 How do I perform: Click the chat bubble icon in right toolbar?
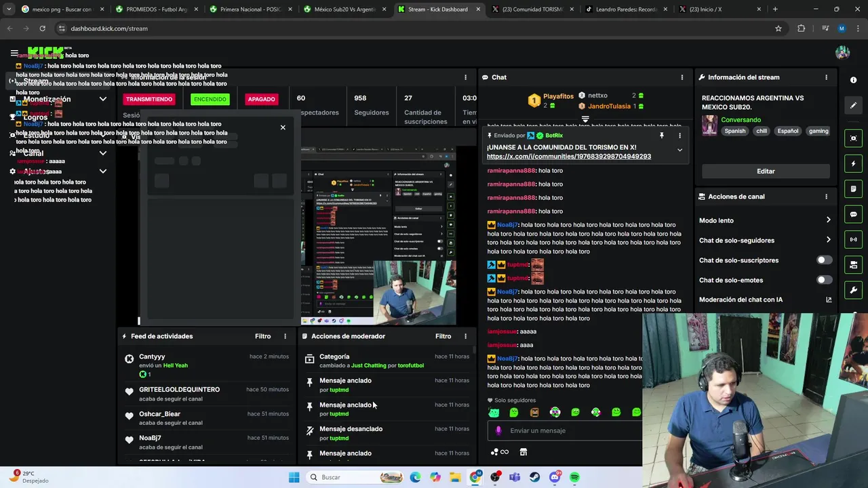[x=853, y=214]
